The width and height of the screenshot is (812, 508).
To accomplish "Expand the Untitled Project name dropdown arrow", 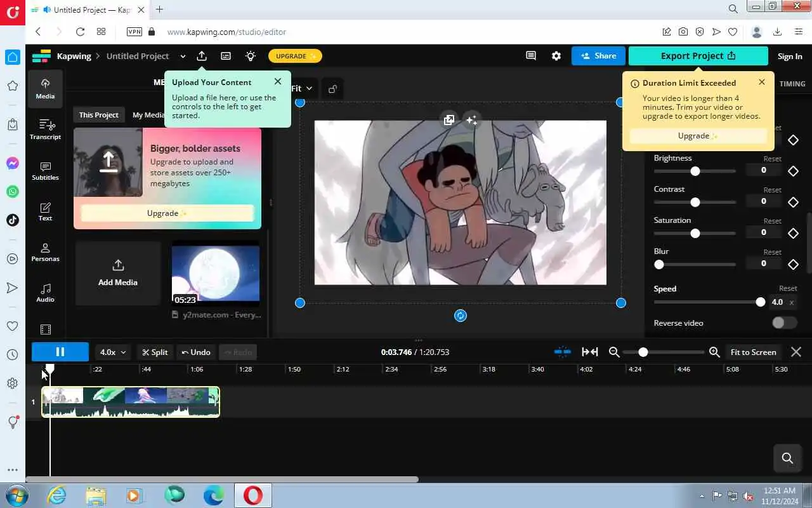I will click(183, 56).
